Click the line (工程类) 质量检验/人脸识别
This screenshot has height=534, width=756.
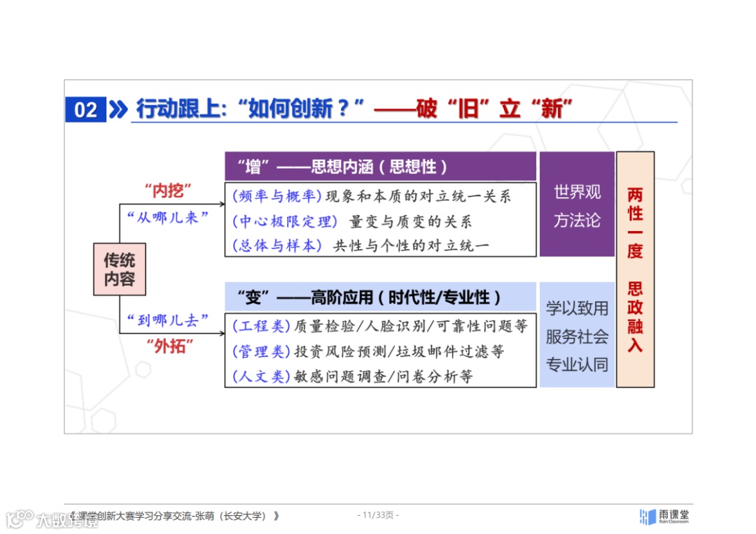[380, 326]
